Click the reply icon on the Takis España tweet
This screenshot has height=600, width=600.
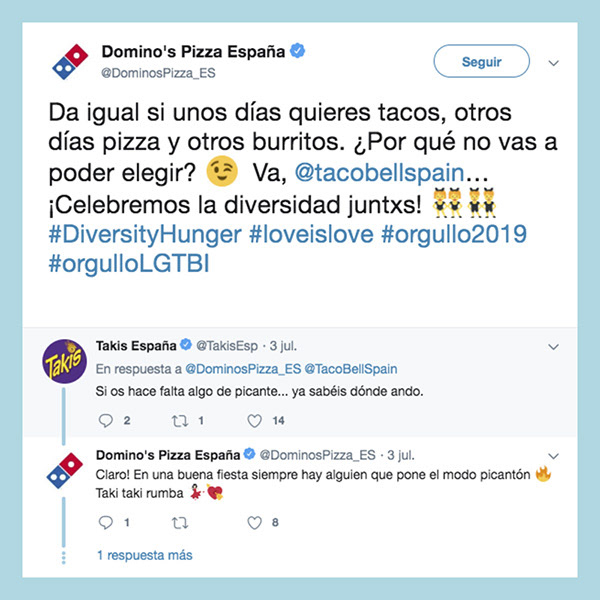106,421
